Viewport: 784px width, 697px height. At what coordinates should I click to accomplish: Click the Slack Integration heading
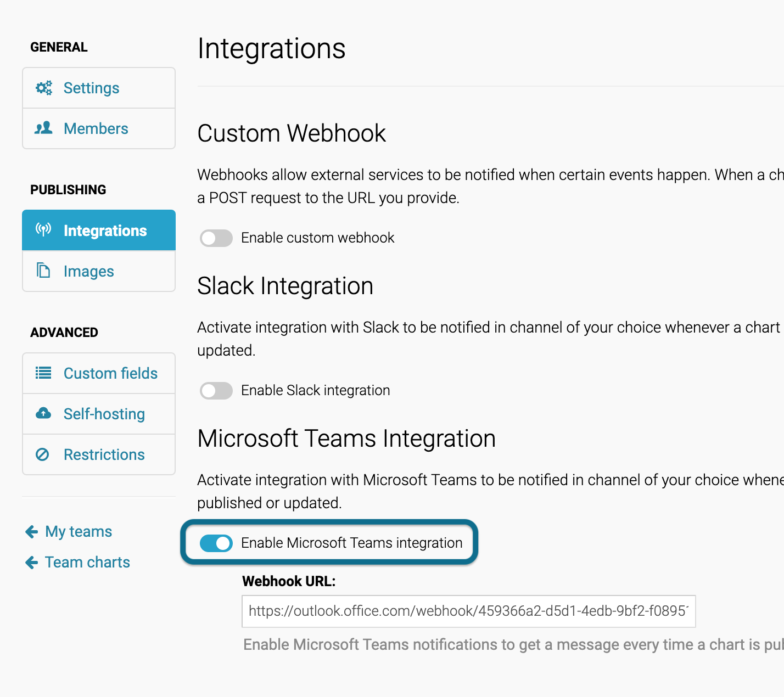[285, 286]
